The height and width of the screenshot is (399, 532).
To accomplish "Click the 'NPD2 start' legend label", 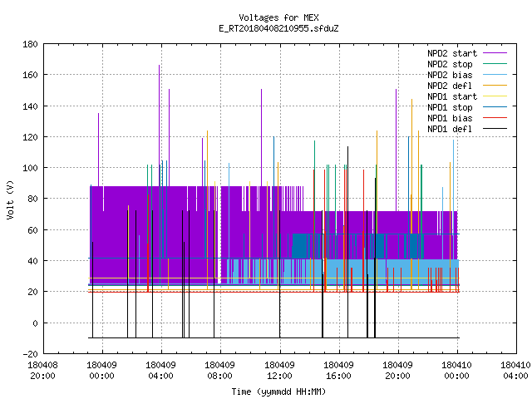I will 452,53.
